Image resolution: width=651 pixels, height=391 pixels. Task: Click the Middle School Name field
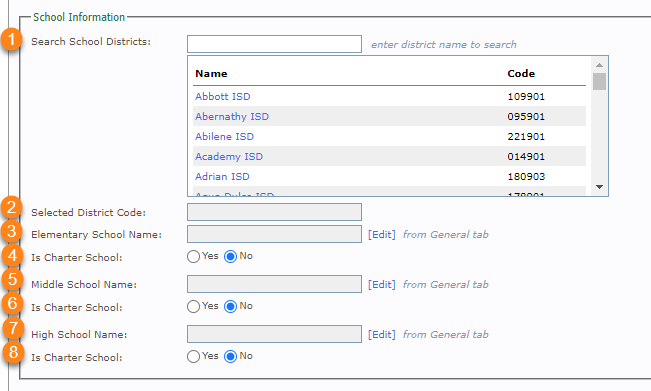274,284
